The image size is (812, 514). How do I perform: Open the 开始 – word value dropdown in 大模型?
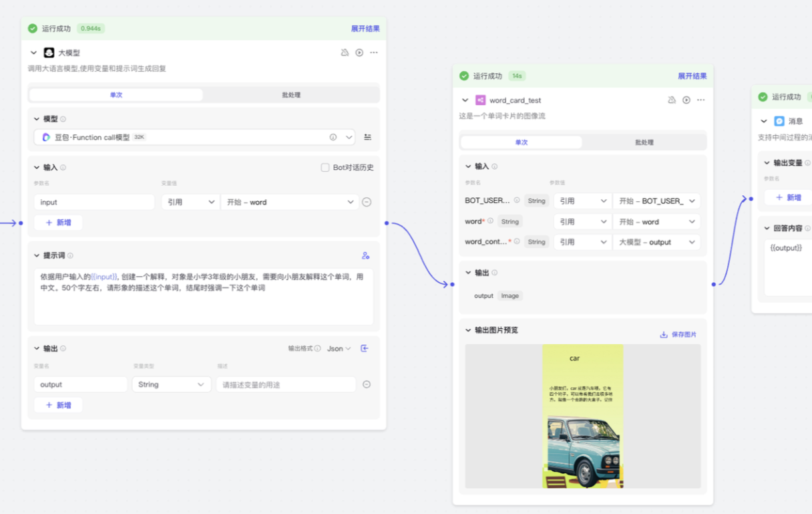290,202
